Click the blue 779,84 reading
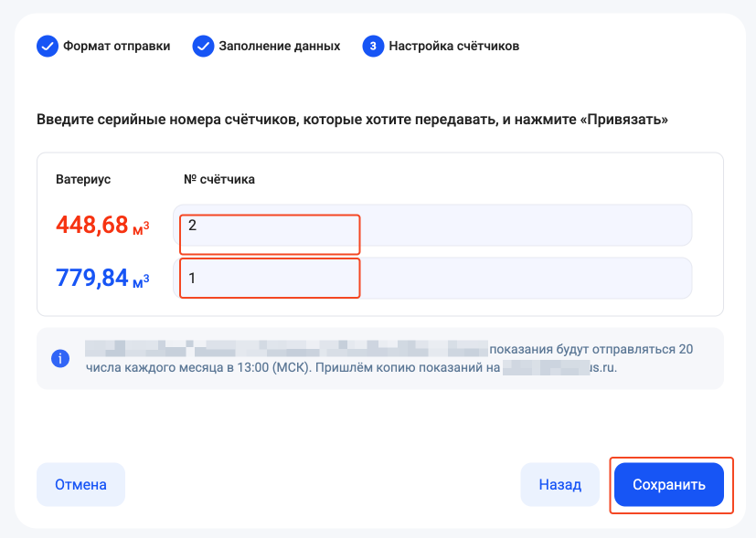 point(91,278)
